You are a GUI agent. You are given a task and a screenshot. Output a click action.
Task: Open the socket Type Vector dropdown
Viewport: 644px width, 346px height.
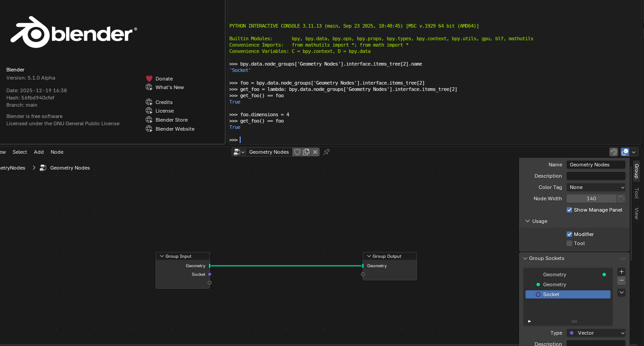pyautogui.click(x=596, y=333)
